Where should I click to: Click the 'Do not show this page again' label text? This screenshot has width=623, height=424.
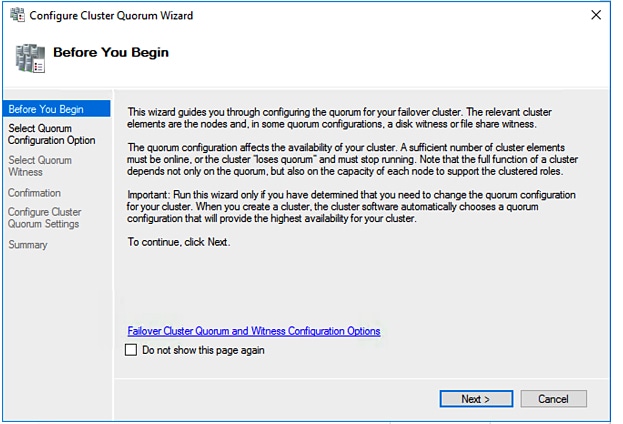coord(203,351)
